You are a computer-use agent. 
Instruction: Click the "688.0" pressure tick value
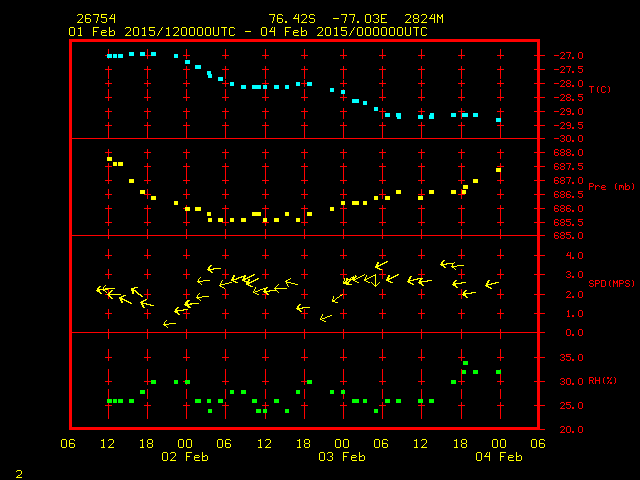tap(568, 153)
